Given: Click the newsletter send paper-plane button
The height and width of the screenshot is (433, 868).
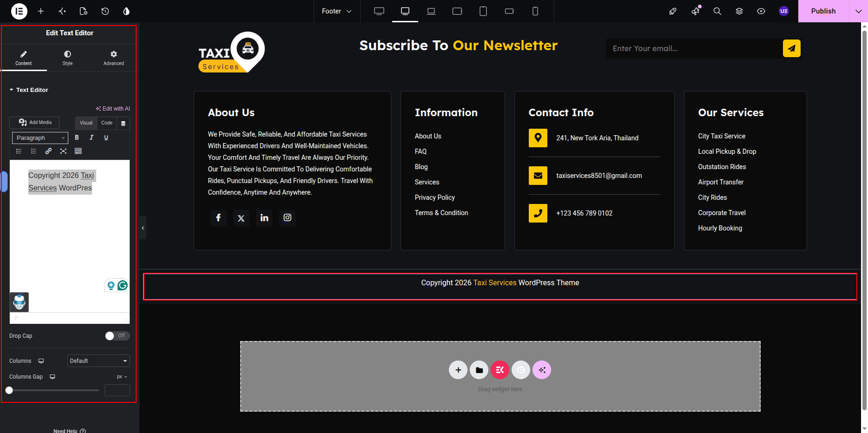Looking at the screenshot, I should 791,48.
